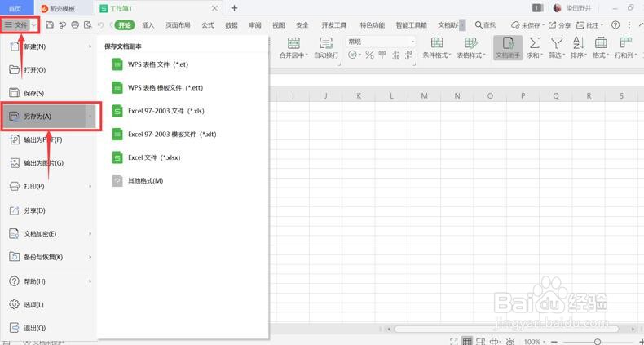Select 打开(O) in the file menu
This screenshot has height=345, width=644.
pyautogui.click(x=48, y=70)
